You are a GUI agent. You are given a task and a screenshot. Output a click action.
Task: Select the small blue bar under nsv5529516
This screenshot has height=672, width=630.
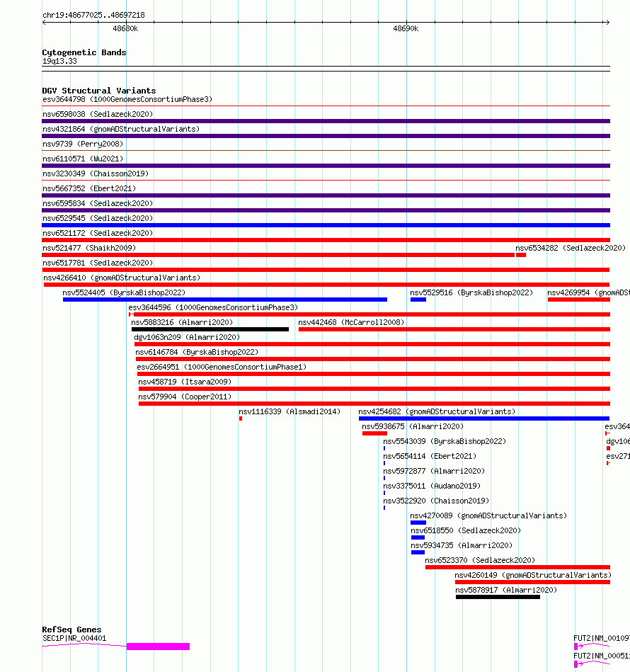point(418,300)
